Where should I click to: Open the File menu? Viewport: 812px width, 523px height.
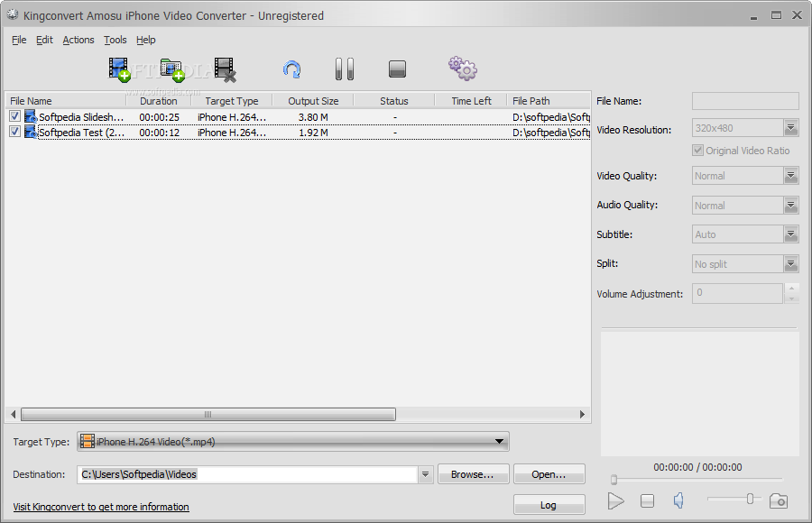[19, 40]
